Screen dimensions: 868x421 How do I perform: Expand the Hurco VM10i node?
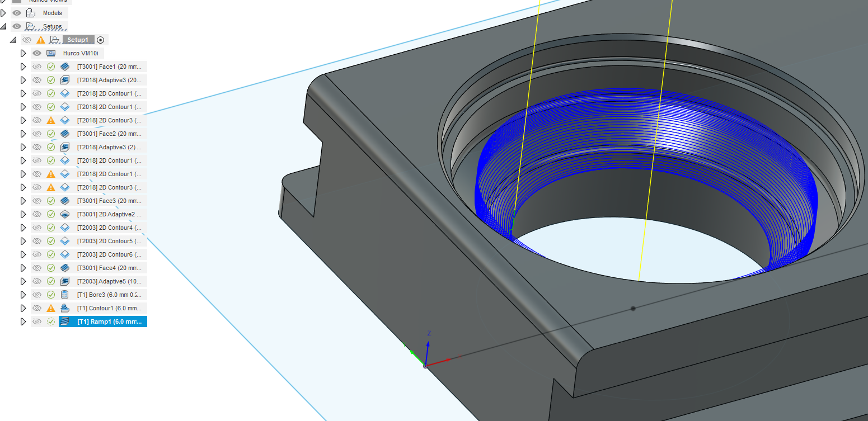(23, 53)
